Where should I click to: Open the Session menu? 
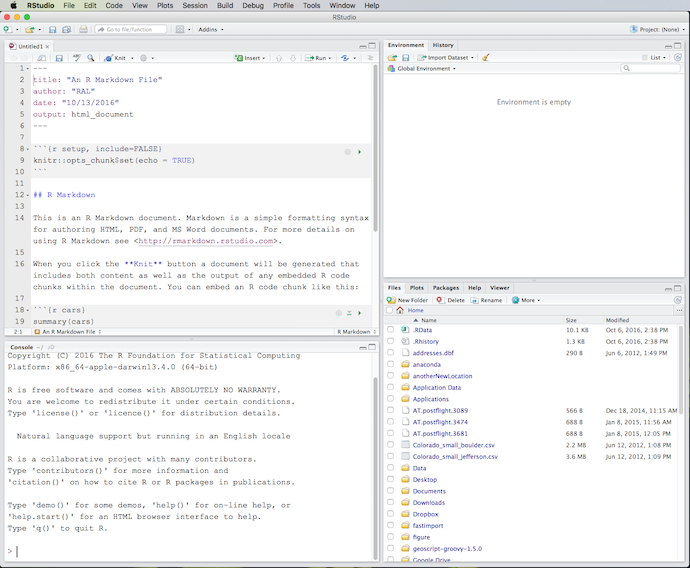point(195,6)
